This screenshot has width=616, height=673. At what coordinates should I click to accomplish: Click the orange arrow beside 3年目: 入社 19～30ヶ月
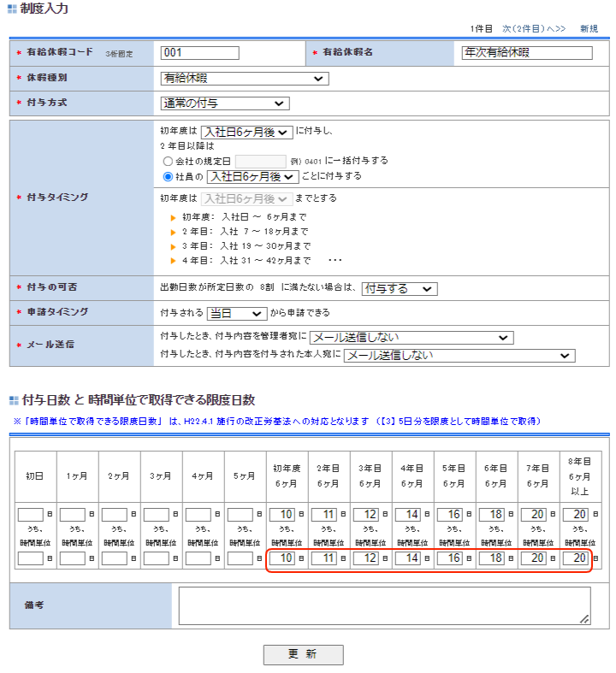click(x=173, y=247)
